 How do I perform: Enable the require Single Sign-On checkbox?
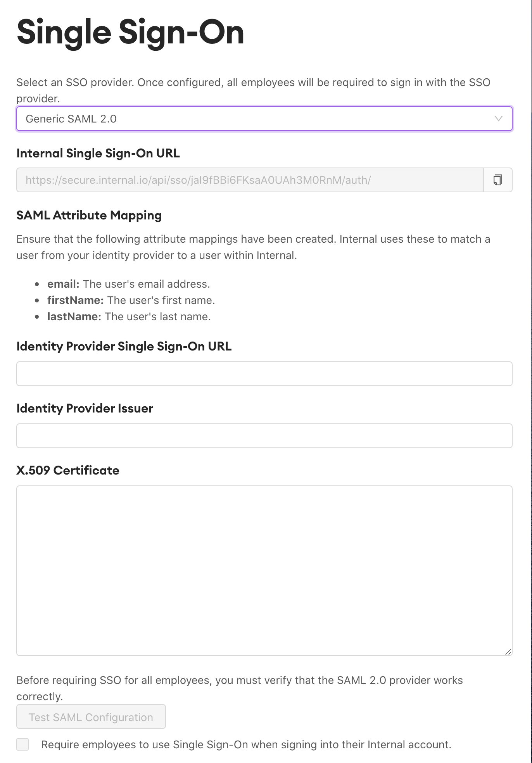[22, 744]
